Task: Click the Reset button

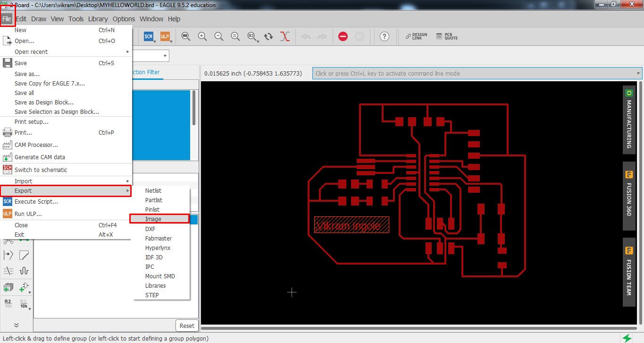Action: pyautogui.click(x=187, y=326)
